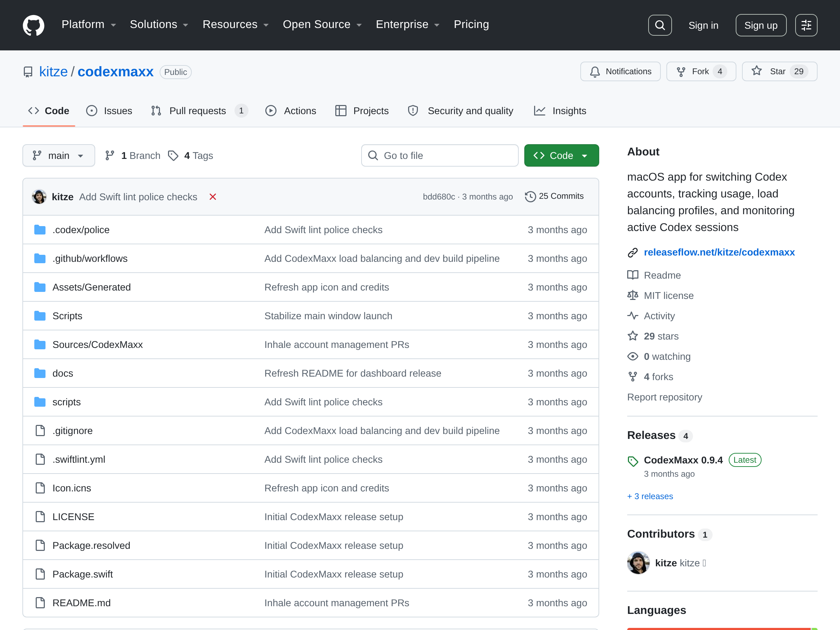
Task: Open the Scripts folder name
Action: tap(67, 316)
